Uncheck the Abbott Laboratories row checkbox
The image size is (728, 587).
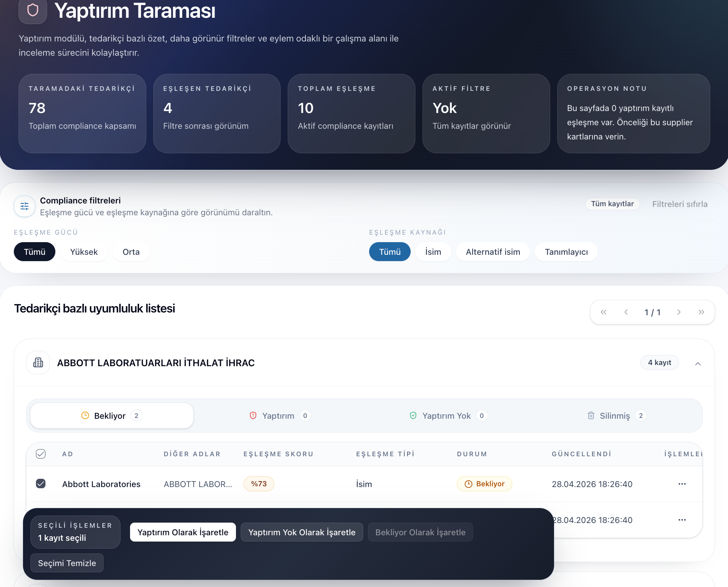coord(41,484)
